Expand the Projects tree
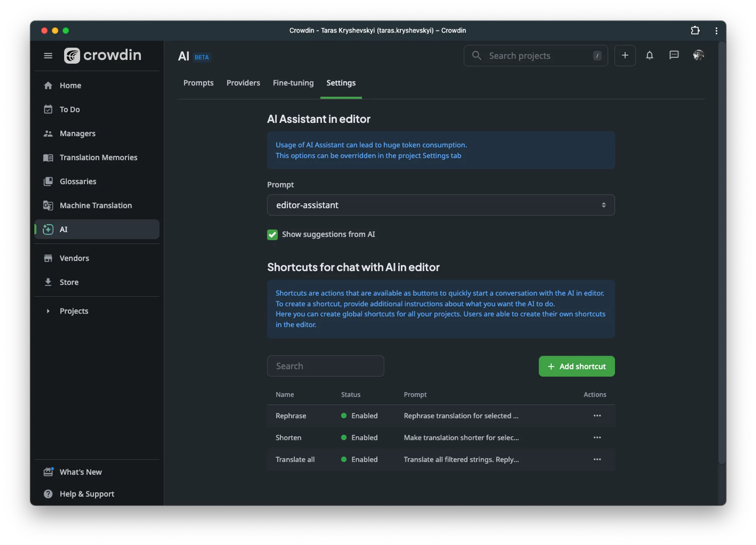The height and width of the screenshot is (545, 756). pos(48,311)
